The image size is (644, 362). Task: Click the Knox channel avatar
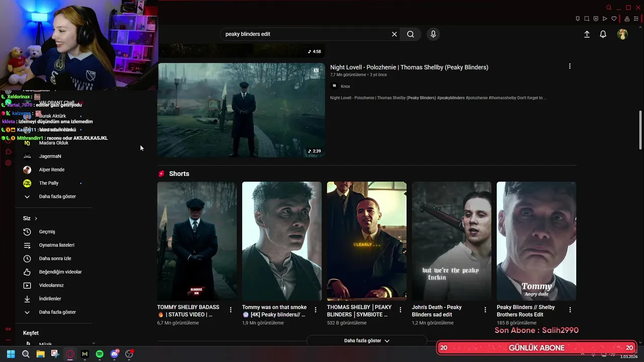pos(334,86)
